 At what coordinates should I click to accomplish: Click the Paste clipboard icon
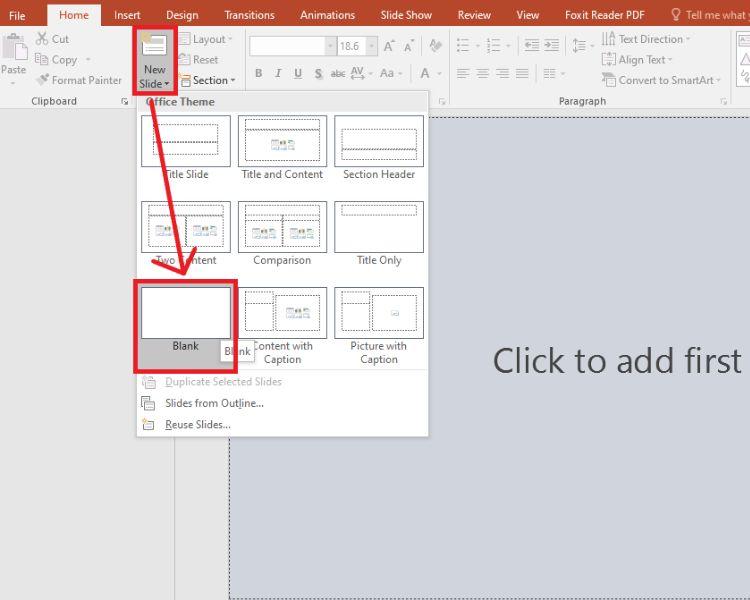(15, 47)
